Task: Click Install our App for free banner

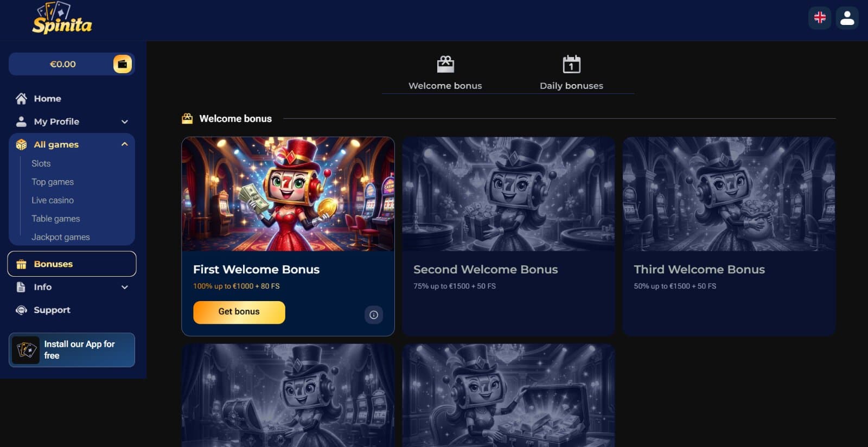Action: pyautogui.click(x=72, y=350)
